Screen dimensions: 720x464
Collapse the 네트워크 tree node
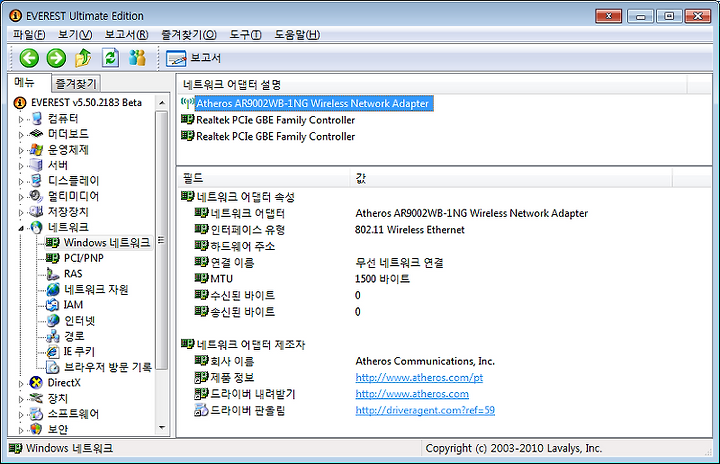[21, 228]
